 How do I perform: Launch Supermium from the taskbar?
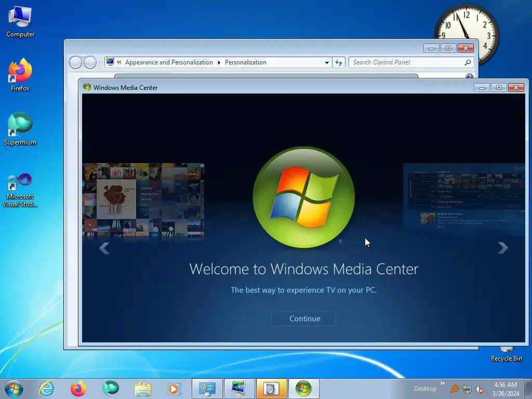pos(111,389)
